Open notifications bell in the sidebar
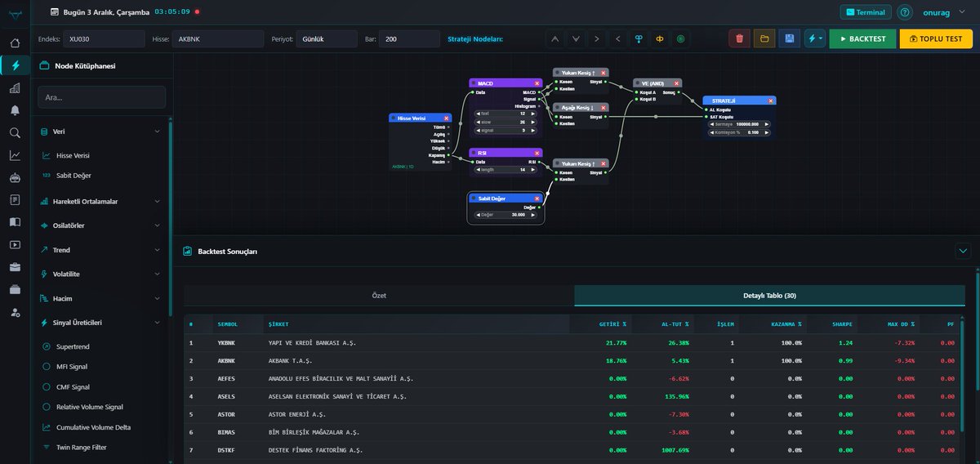Screen dimensions: 980x464 pos(15,110)
